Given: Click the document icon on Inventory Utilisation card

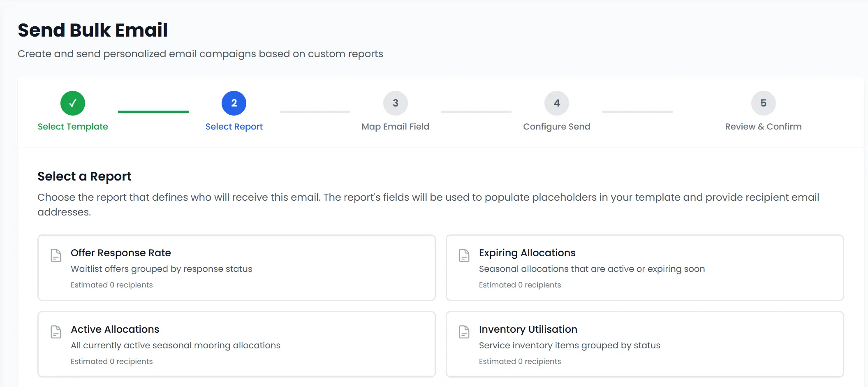Looking at the screenshot, I should (x=464, y=332).
